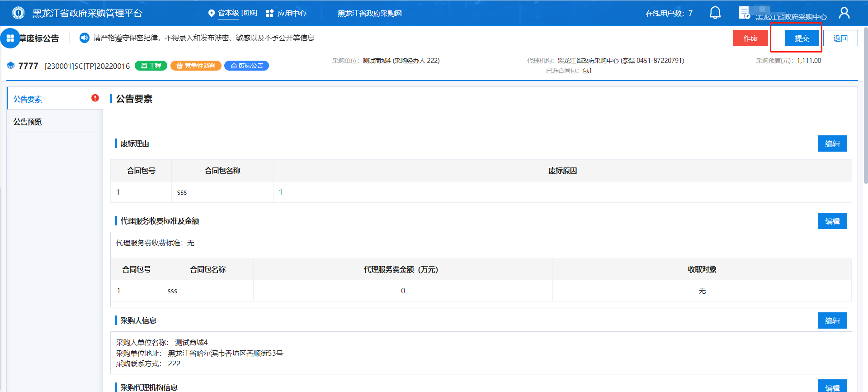Open the notification bell
The height and width of the screenshot is (392, 868).
point(715,13)
